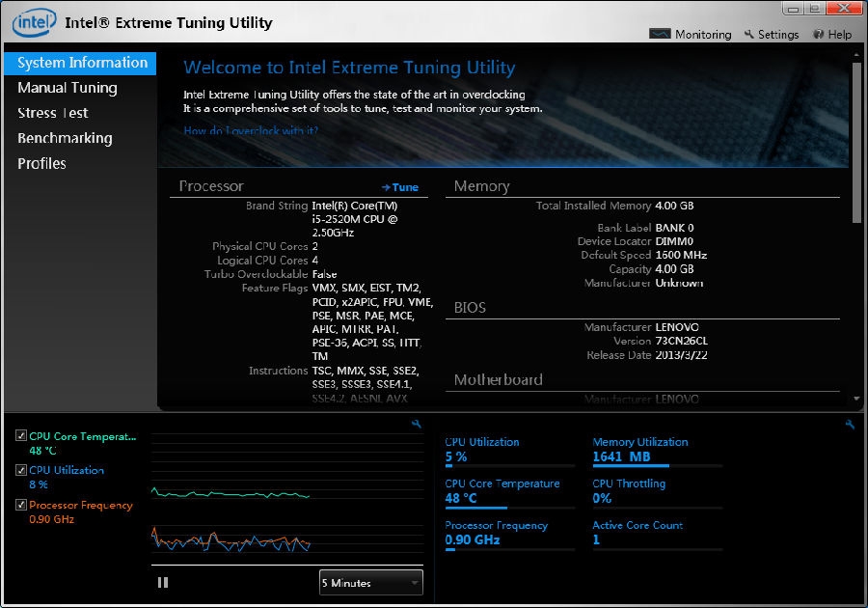Click the Motherboard section heading
868x608 pixels.
click(499, 380)
